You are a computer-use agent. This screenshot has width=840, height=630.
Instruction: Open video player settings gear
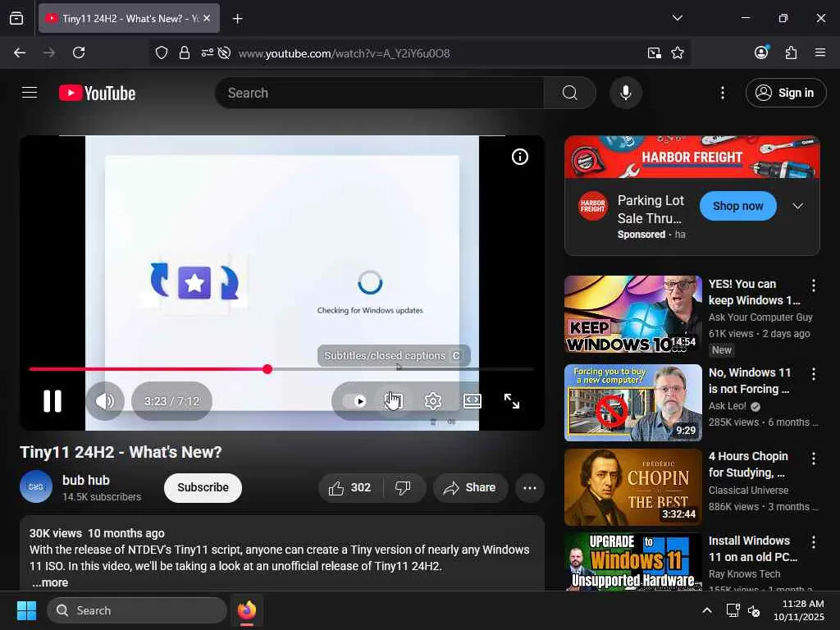(x=433, y=400)
